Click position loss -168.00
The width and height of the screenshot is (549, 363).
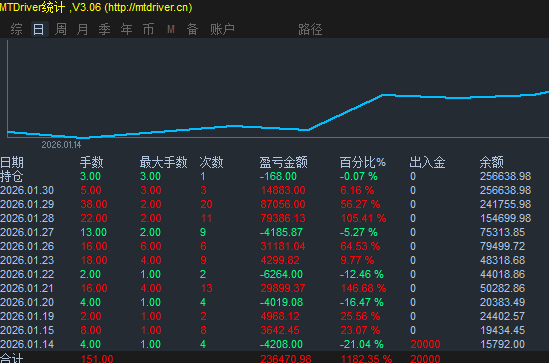tap(278, 176)
